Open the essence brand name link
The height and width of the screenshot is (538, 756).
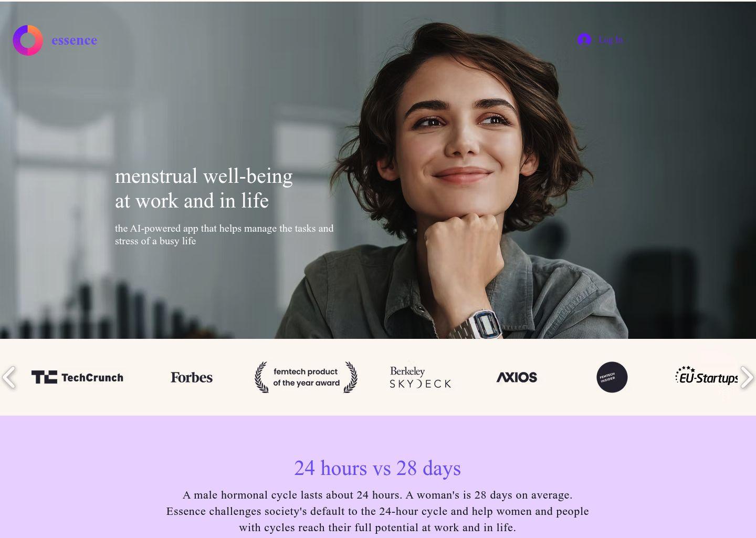pyautogui.click(x=74, y=40)
